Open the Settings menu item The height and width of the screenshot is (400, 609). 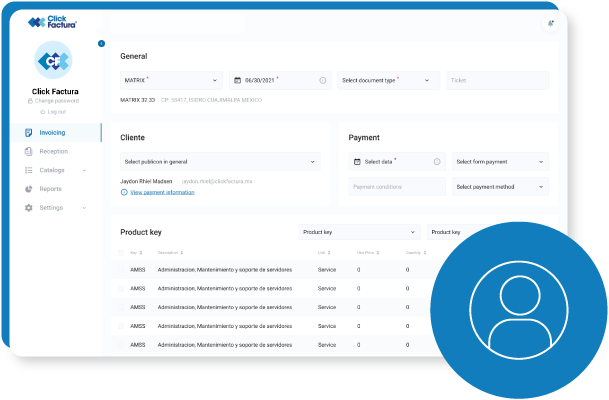click(56, 208)
